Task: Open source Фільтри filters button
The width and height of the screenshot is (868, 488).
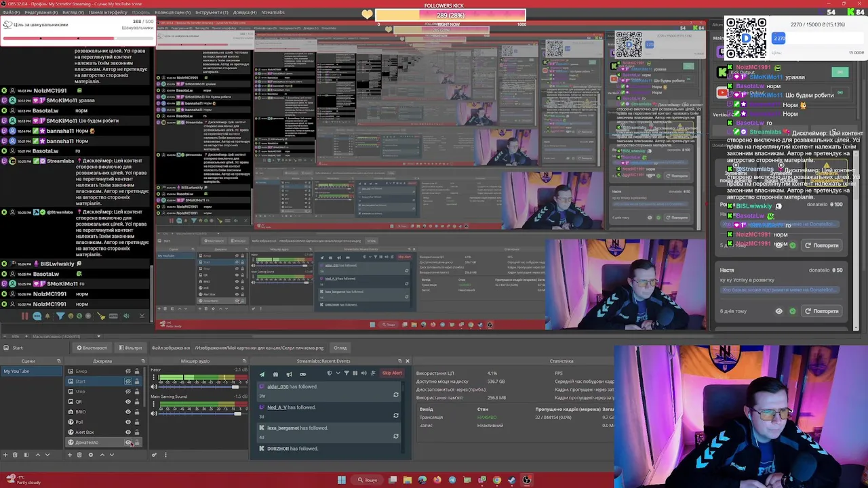Action: click(130, 348)
